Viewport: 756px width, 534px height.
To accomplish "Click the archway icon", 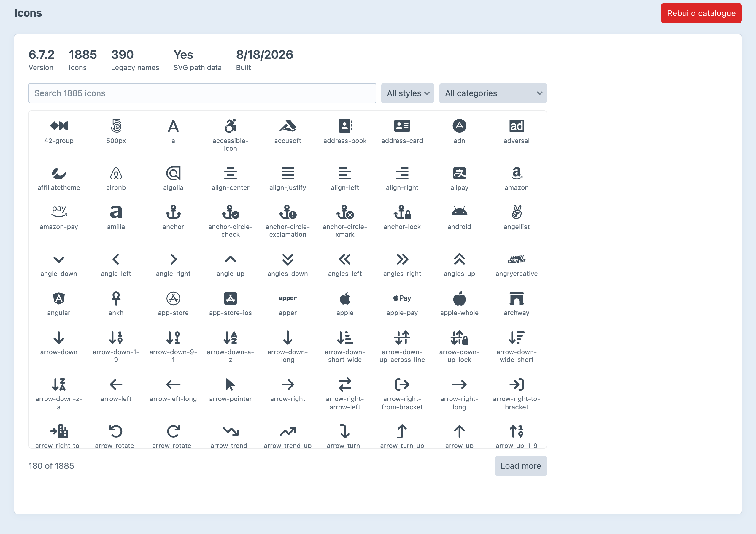I will point(516,299).
